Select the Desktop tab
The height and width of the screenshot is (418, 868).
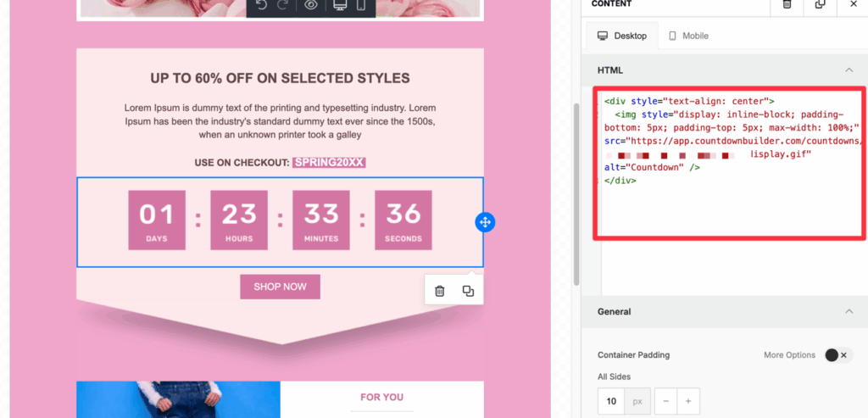[621, 36]
